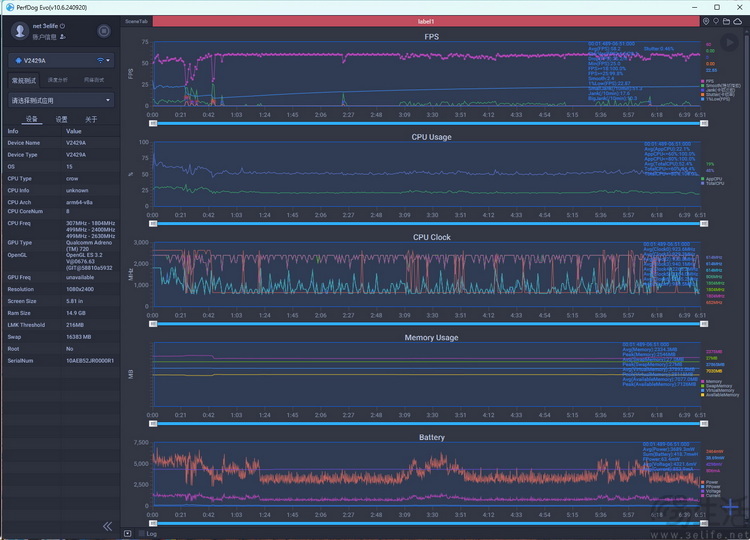Click the stop recording button icon

(x=103, y=31)
